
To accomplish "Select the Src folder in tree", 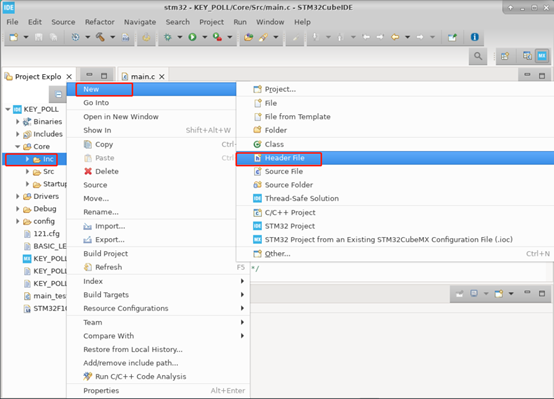I will (48, 172).
